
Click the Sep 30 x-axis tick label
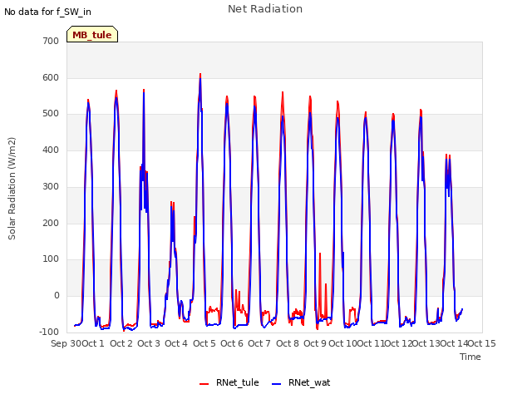[66, 343]
